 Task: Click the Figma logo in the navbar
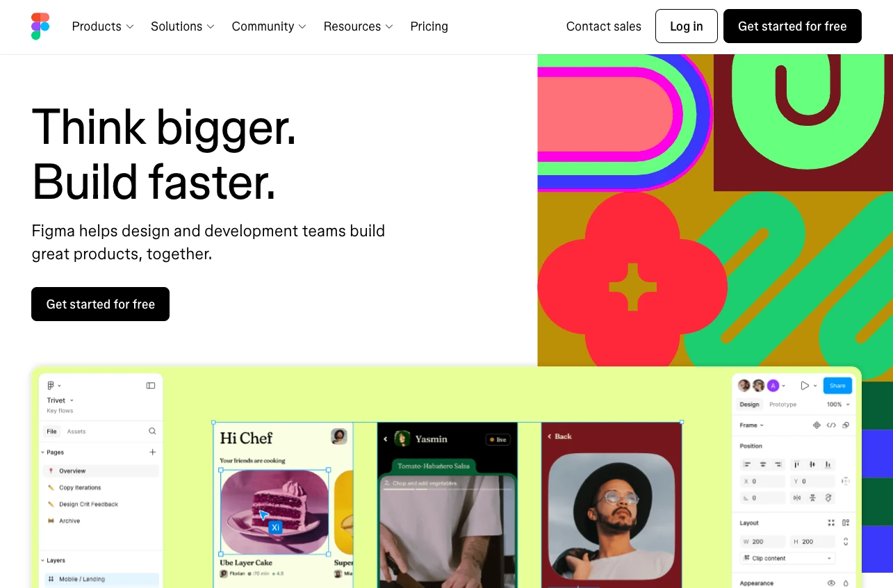point(40,26)
